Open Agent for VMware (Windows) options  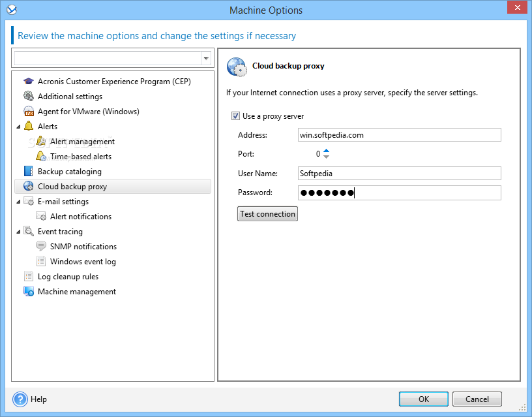(88, 112)
